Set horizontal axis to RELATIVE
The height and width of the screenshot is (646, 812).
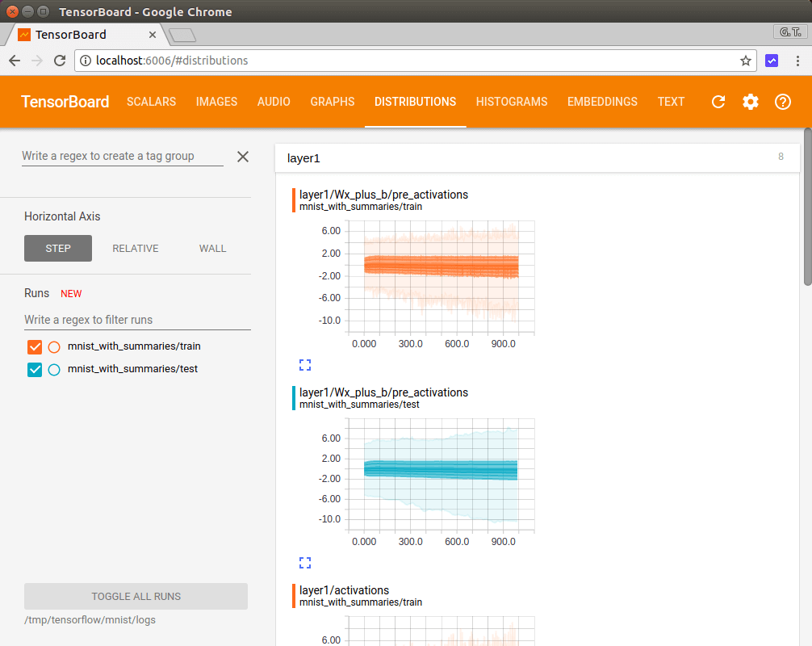coord(136,249)
